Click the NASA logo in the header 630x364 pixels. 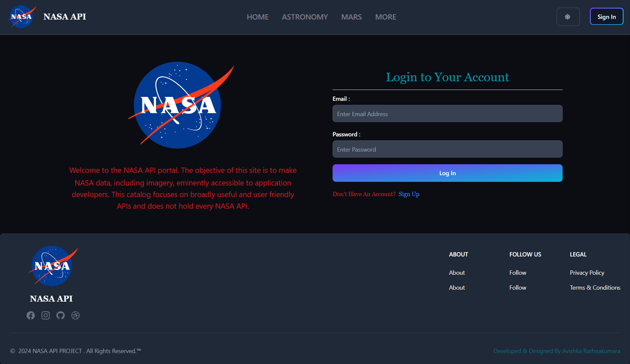(21, 17)
